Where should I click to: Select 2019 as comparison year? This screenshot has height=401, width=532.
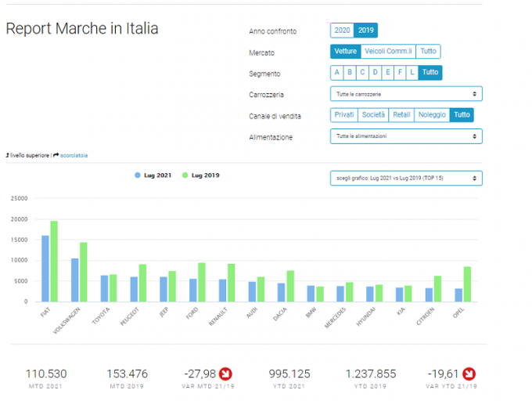[x=365, y=31]
